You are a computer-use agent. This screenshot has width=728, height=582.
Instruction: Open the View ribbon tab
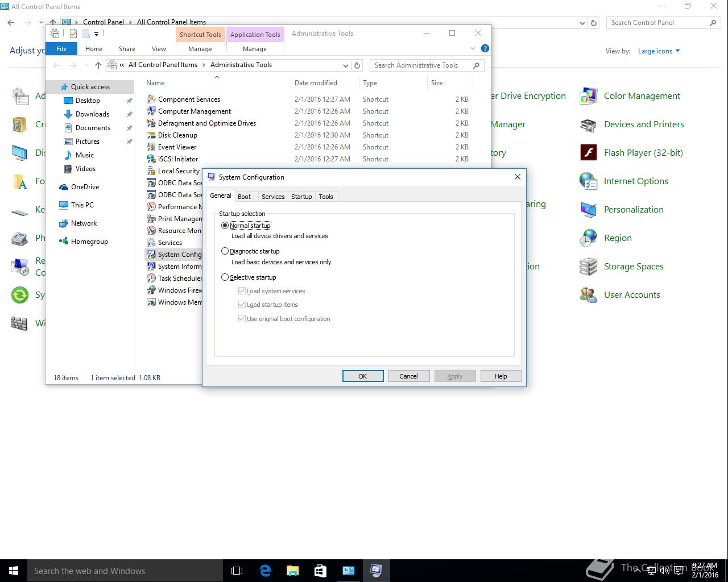click(159, 49)
